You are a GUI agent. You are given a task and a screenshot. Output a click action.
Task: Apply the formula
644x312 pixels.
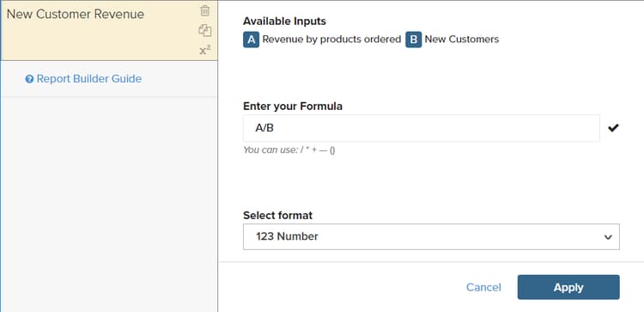tap(568, 287)
